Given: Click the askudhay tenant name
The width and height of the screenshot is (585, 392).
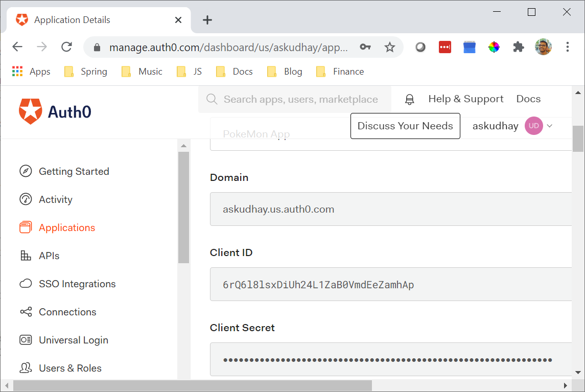Looking at the screenshot, I should pos(495,126).
